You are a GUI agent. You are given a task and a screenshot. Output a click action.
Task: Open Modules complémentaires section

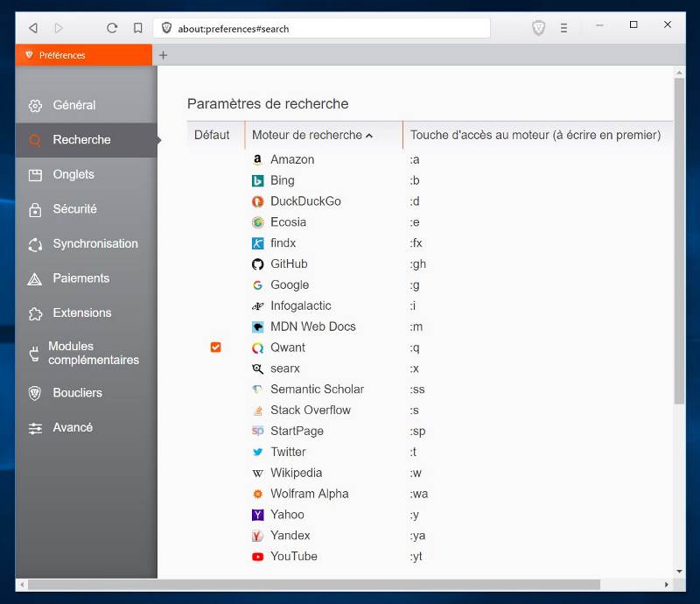pyautogui.click(x=86, y=353)
